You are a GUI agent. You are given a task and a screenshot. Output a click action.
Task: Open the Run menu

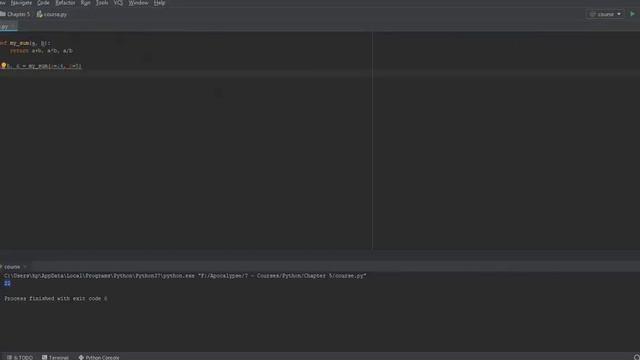[86, 3]
